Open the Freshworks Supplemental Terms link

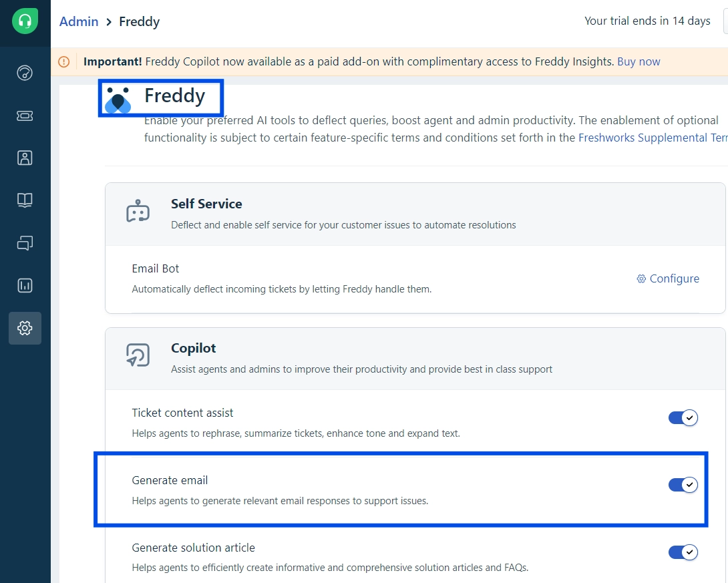653,138
